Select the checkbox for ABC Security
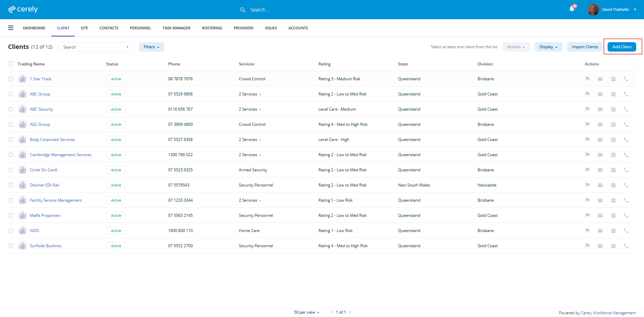Screen dimensions: 644x317 point(11,109)
